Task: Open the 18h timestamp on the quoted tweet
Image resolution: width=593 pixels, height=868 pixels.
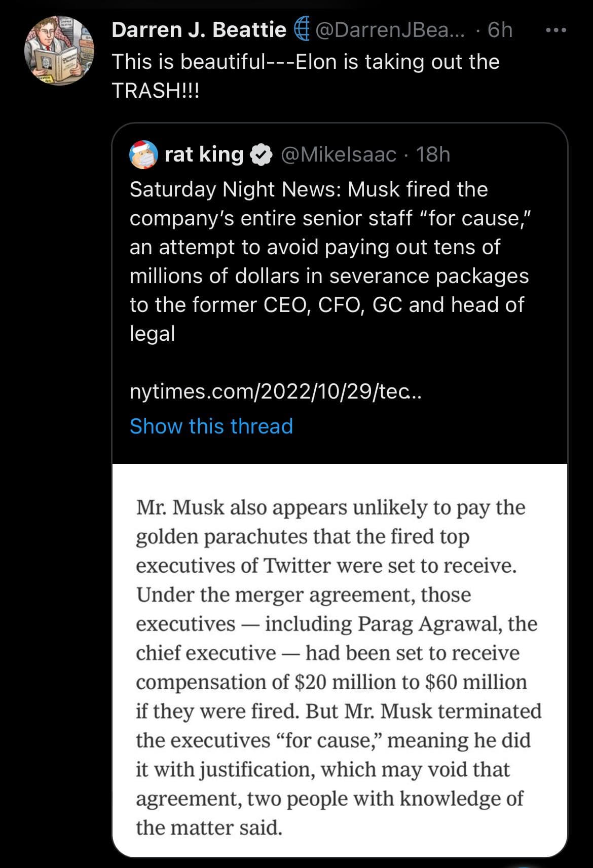Action: pyautogui.click(x=433, y=154)
